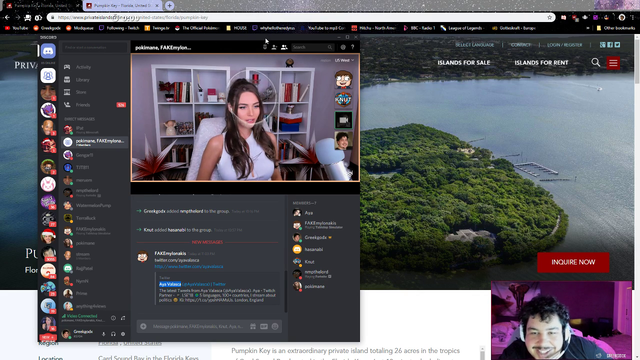Open the ISLANDS FOR RENT menu on website
The image size is (640, 360).
541,62
